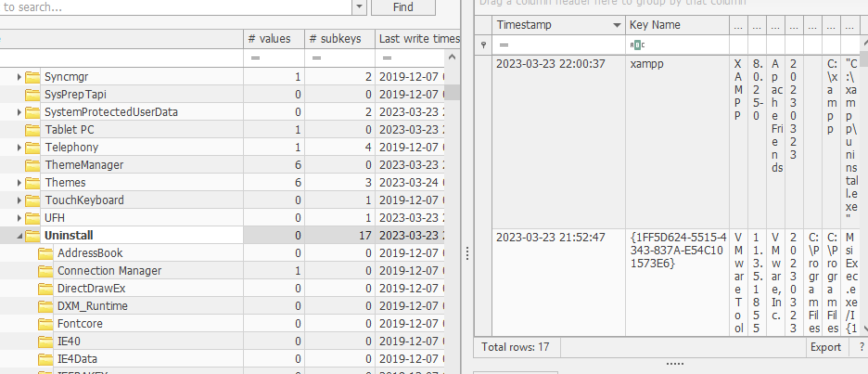Sort by the # values column header
This screenshot has height=374, width=868.
(274, 39)
